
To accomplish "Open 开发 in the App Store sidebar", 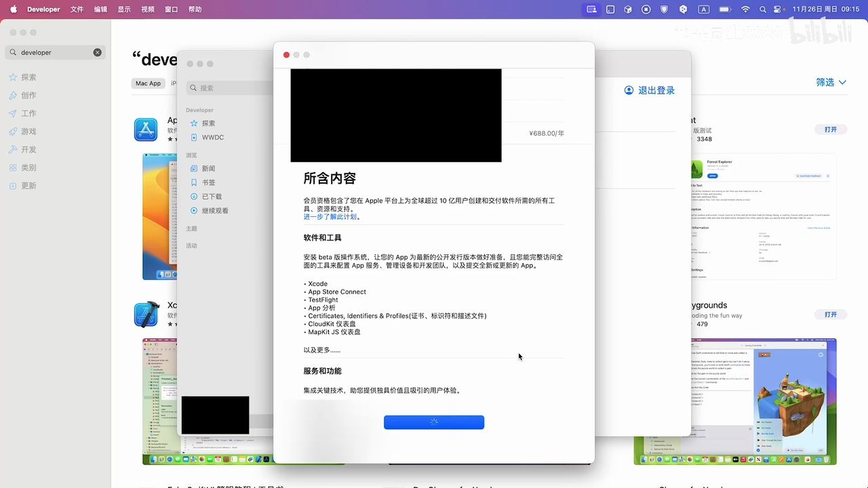I will tap(22, 149).
